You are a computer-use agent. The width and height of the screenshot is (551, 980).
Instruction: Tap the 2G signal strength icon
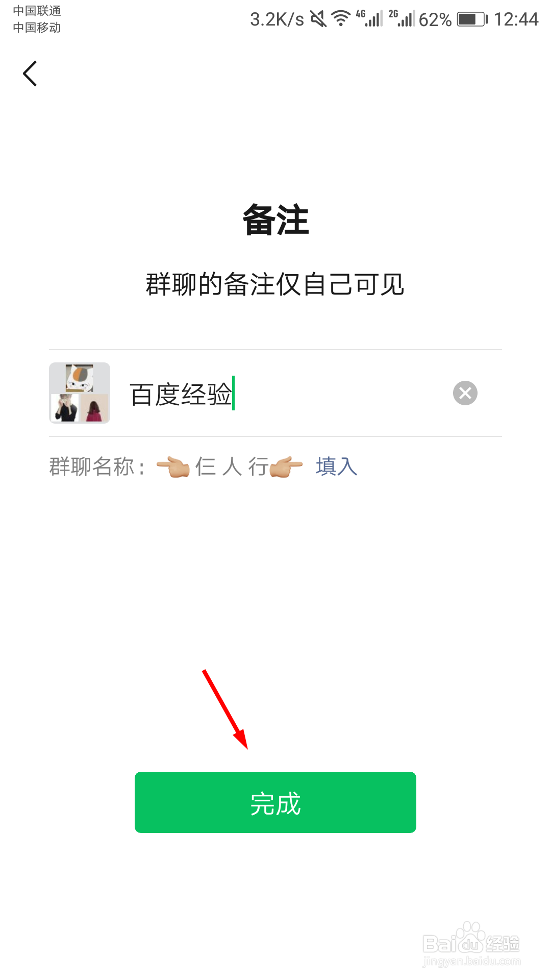[x=402, y=18]
